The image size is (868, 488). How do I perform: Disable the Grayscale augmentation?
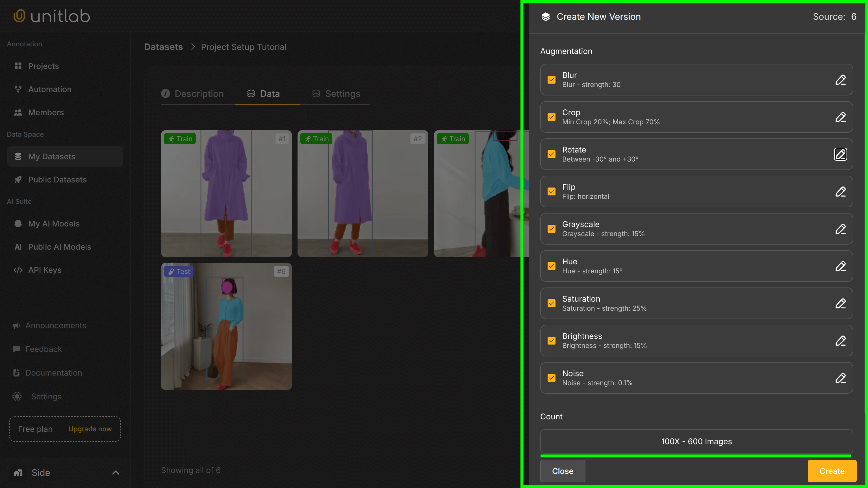click(552, 229)
